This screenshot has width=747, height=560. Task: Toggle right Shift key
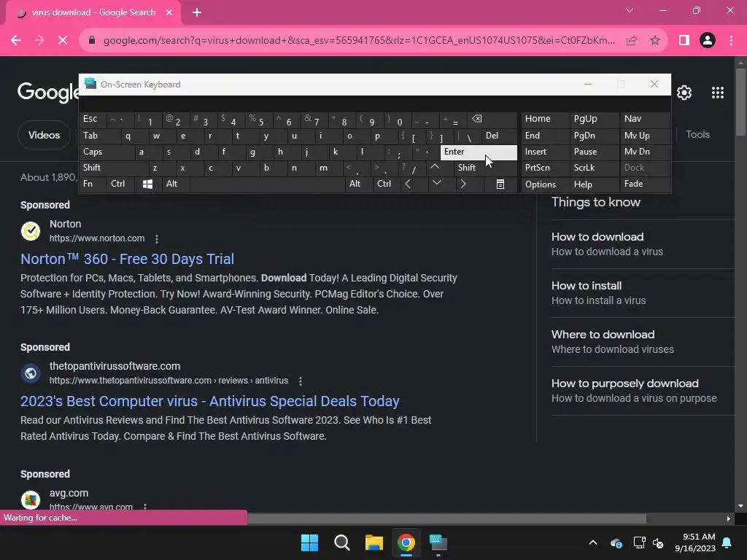coord(485,168)
